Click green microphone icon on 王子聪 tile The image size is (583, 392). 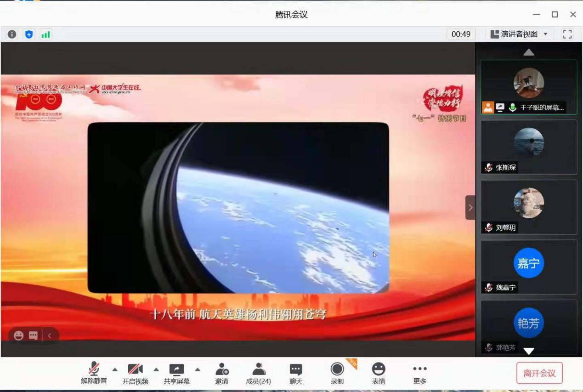tap(513, 108)
